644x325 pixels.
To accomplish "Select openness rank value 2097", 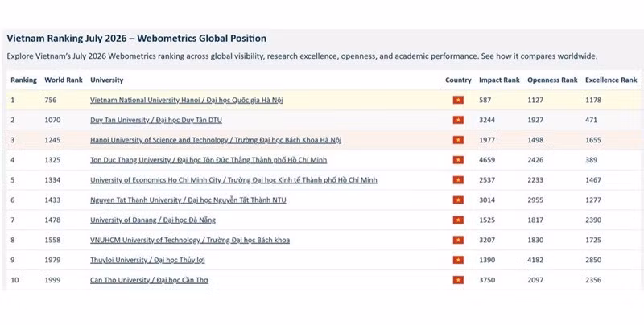I will point(535,280).
